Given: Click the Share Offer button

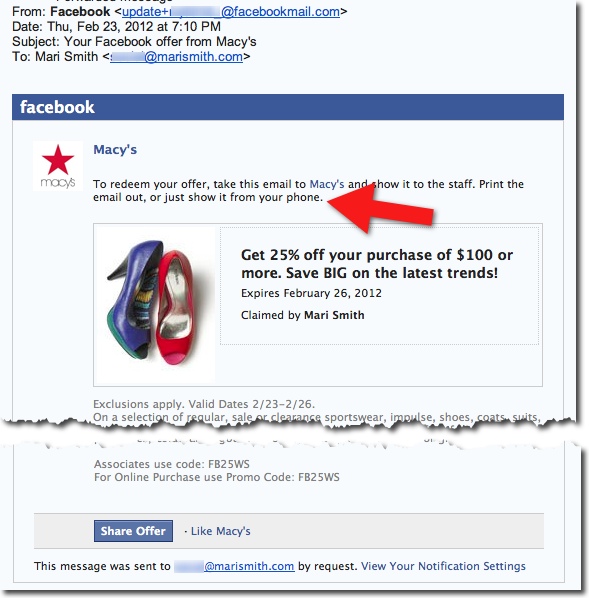Looking at the screenshot, I should (x=133, y=530).
